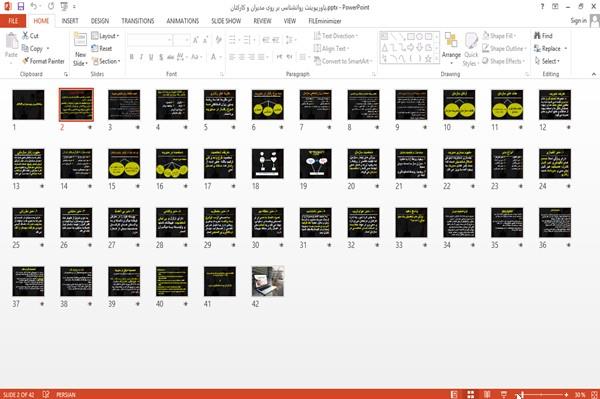Select slide 42 thumbnail with laptop photo
600x399 pixels.
tap(268, 281)
